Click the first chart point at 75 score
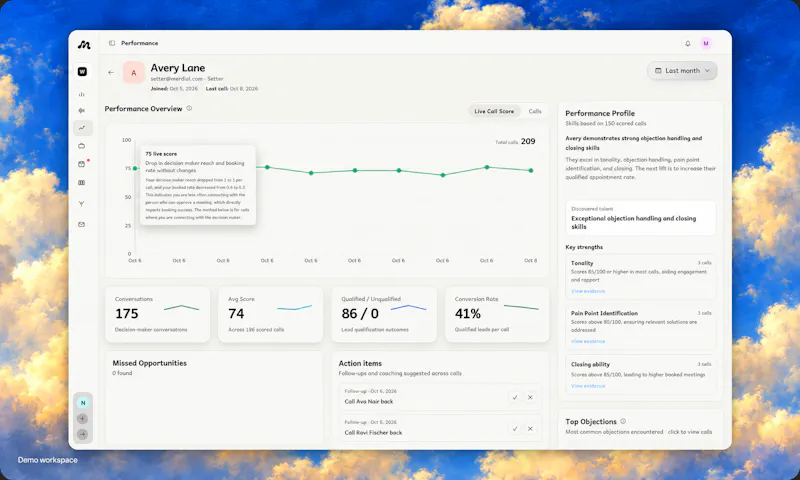The image size is (800, 480). click(x=135, y=168)
